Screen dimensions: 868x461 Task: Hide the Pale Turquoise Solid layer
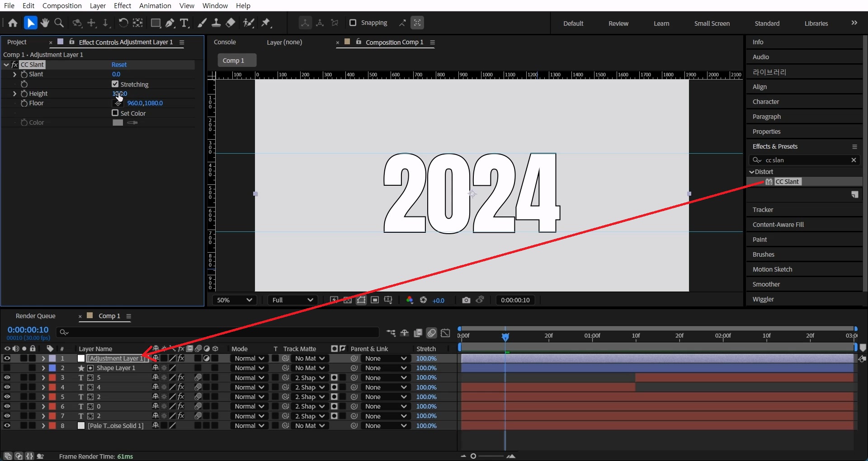(x=7, y=426)
